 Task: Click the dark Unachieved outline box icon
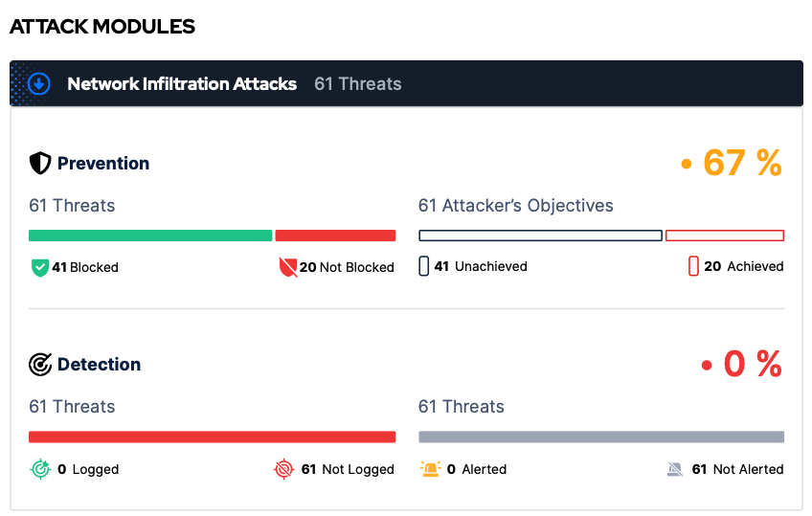pos(423,266)
